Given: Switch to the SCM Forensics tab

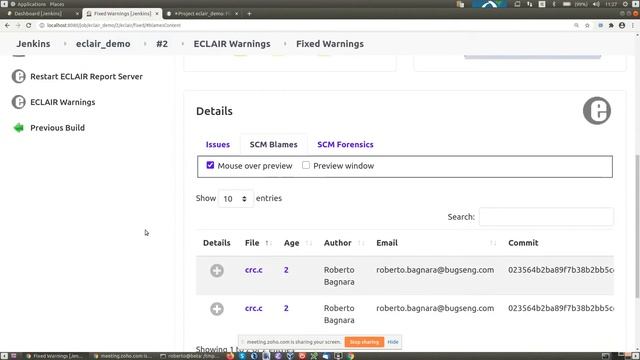Looking at the screenshot, I should click(345, 144).
